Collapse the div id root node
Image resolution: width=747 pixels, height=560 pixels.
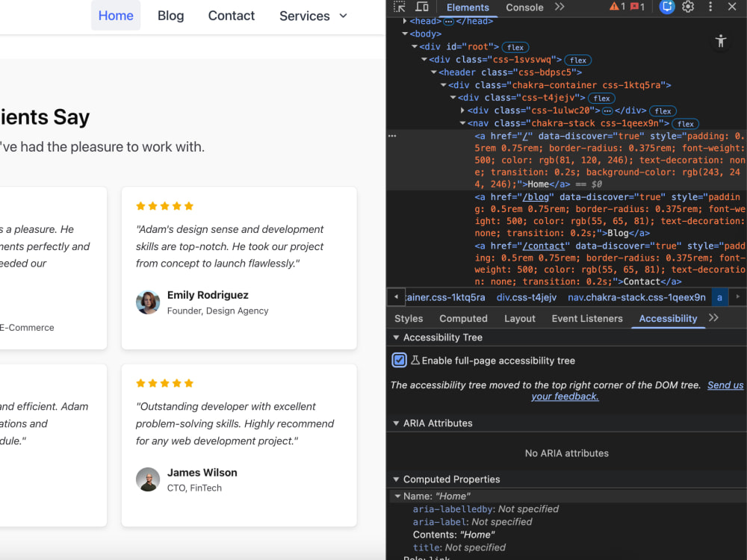(x=415, y=46)
